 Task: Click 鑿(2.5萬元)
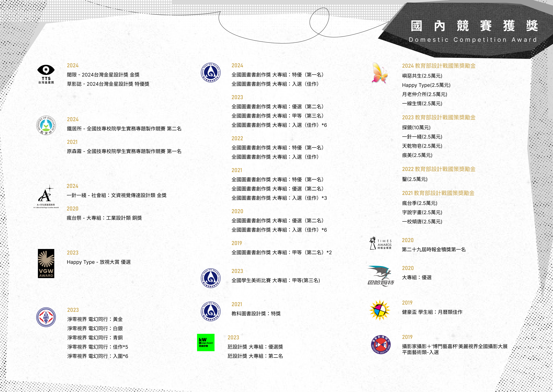coord(415,179)
